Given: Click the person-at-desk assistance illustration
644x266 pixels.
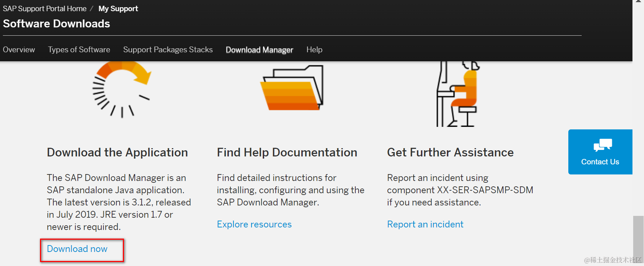Looking at the screenshot, I should tap(458, 94).
